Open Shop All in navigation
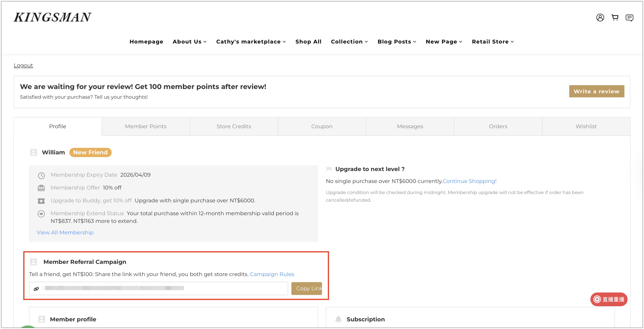 [308, 42]
